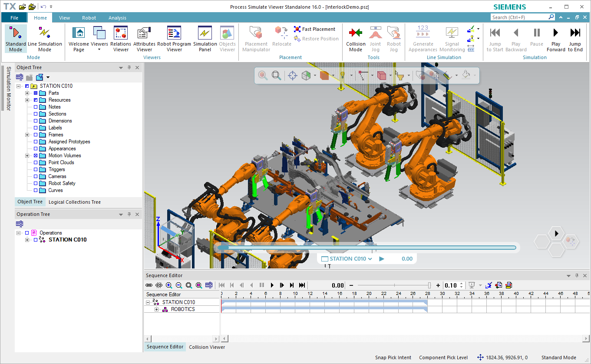Open the STATION C010 dropdown in viewport
Screen dimensions: 591x364
(x=370, y=259)
